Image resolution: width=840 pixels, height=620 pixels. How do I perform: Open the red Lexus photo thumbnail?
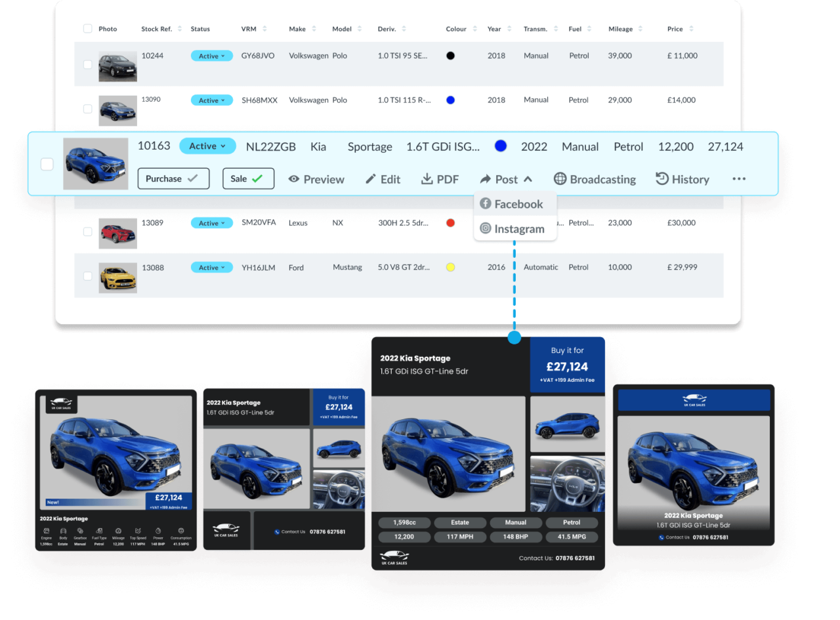tap(118, 234)
